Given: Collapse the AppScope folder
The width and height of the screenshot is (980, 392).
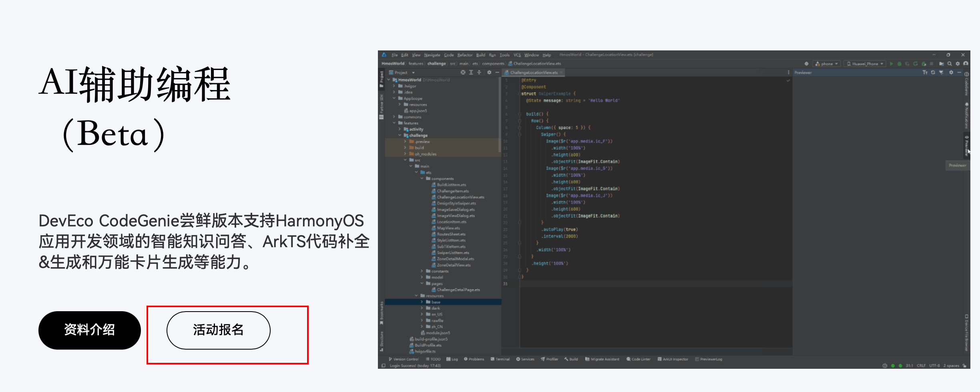Looking at the screenshot, I should [x=394, y=98].
